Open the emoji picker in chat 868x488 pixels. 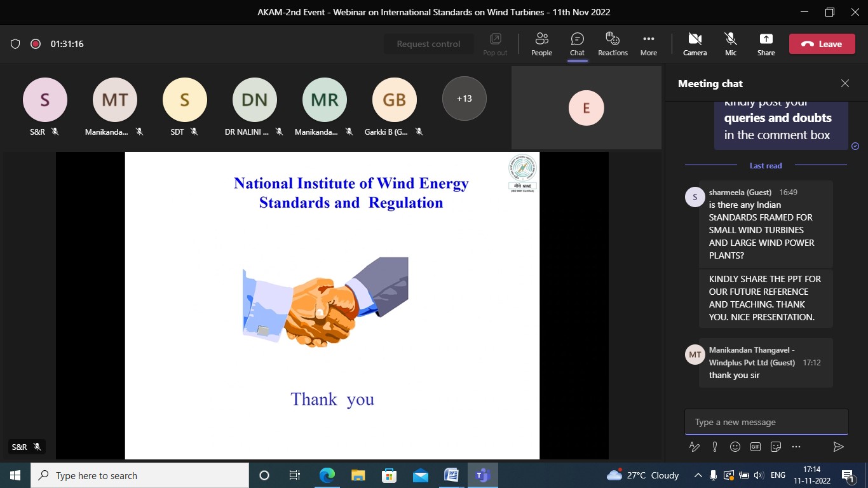[735, 447]
